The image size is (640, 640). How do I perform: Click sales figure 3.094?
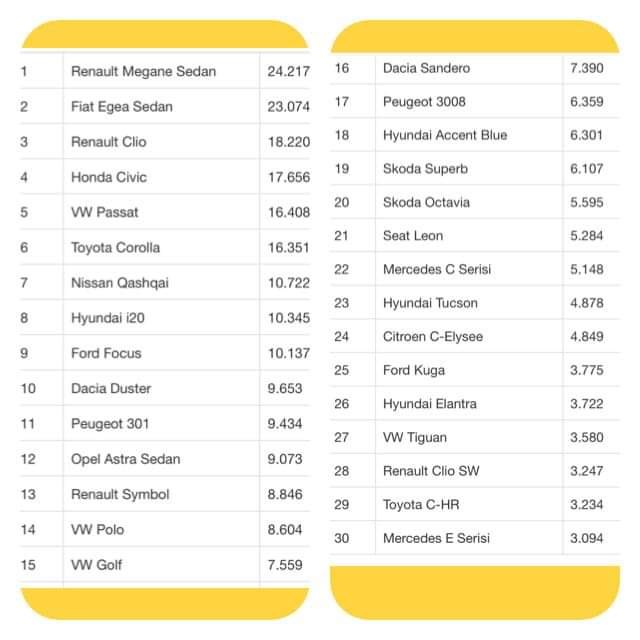[587, 538]
